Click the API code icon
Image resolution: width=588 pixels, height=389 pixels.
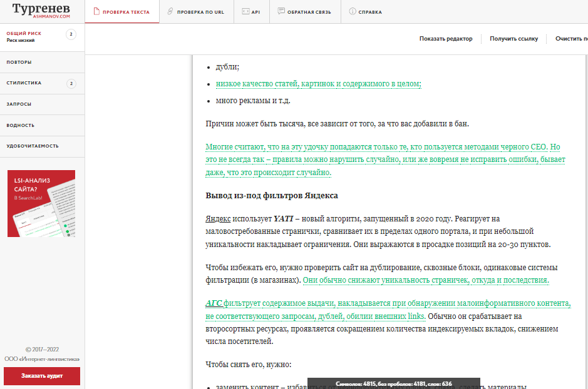click(245, 12)
